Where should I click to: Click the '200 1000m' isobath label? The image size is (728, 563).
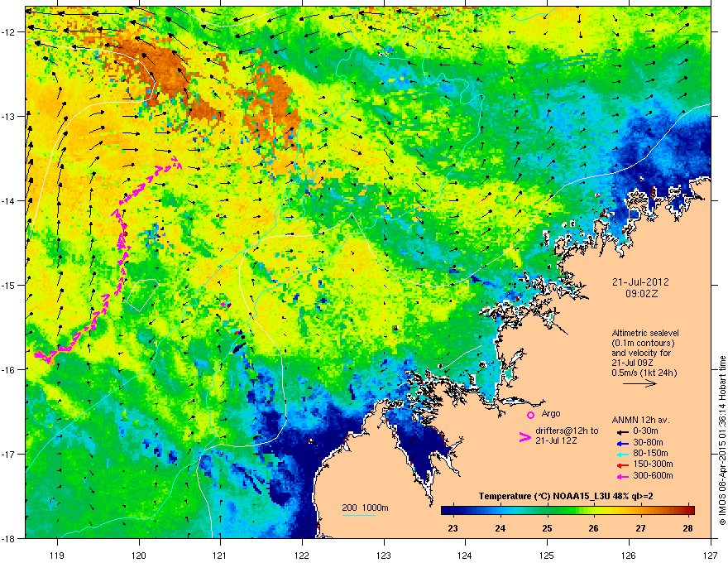click(365, 508)
